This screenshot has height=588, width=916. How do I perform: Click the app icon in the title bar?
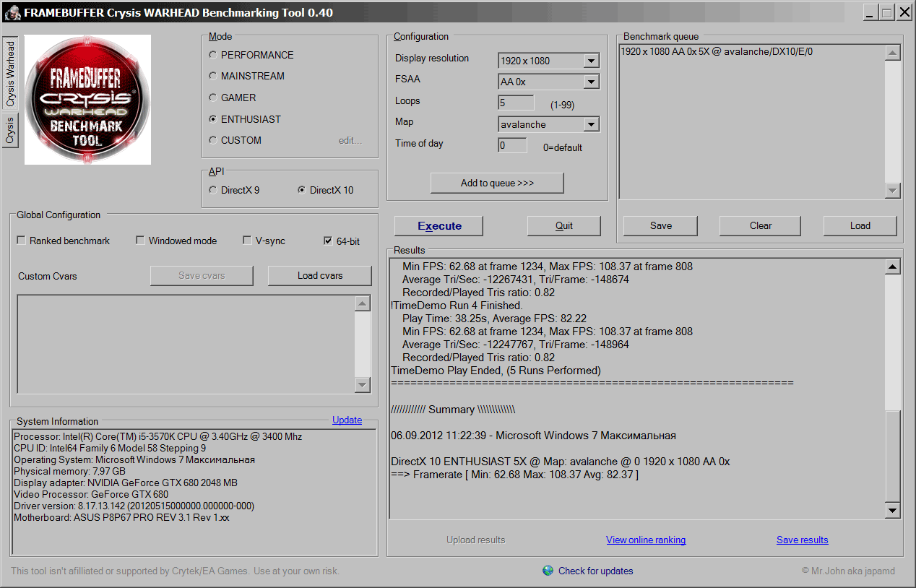(x=12, y=12)
